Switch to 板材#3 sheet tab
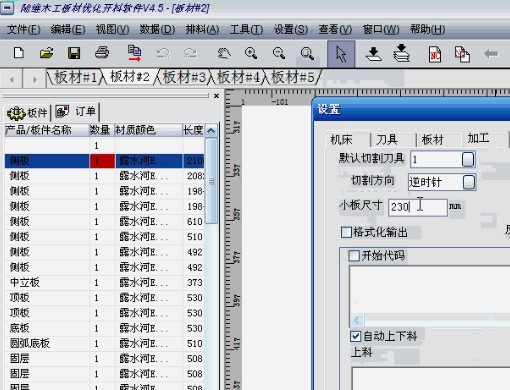This screenshot has width=510, height=390. [x=184, y=78]
